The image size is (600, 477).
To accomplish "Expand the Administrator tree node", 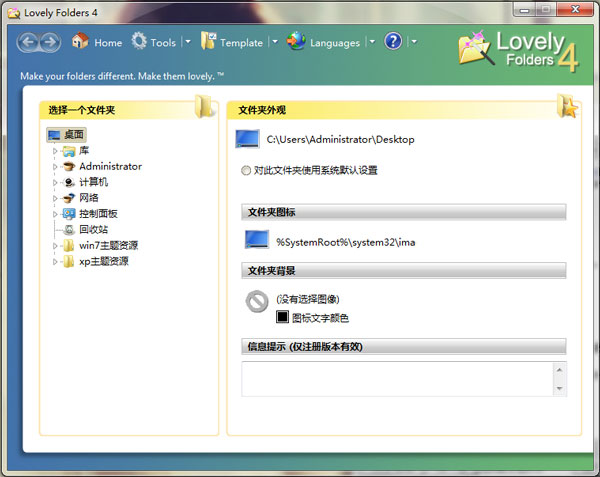I will click(x=55, y=167).
